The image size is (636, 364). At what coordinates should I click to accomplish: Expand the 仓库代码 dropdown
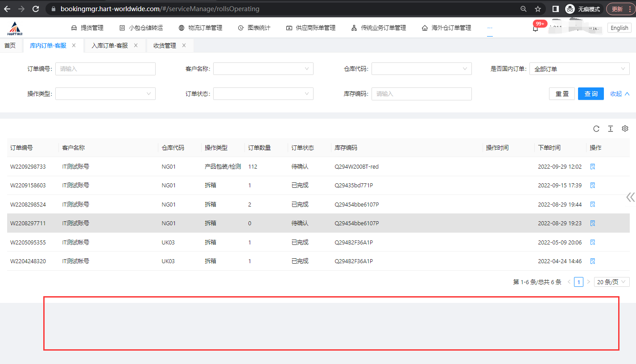[421, 69]
